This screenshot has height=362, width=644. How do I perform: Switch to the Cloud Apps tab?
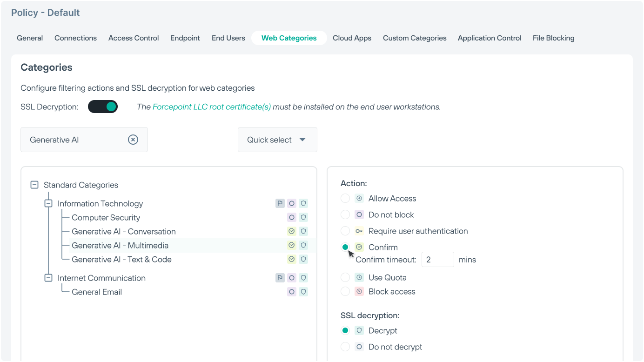pos(352,38)
